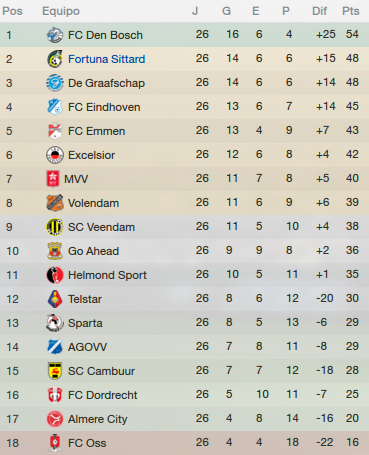Click the FC Den Bosch club crest
Image resolution: width=369 pixels, height=455 pixels.
click(55, 35)
